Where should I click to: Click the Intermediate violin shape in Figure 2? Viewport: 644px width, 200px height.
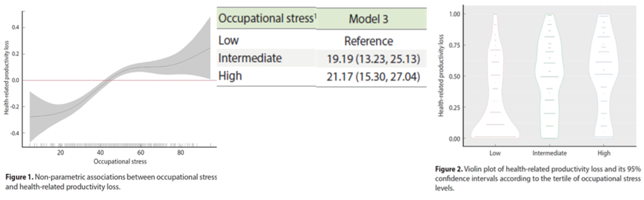(x=549, y=76)
